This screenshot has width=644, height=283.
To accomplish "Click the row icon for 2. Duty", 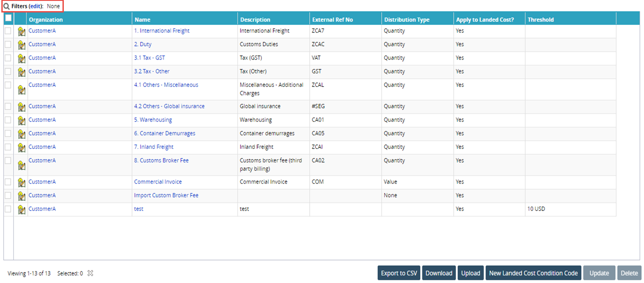I will (x=21, y=45).
